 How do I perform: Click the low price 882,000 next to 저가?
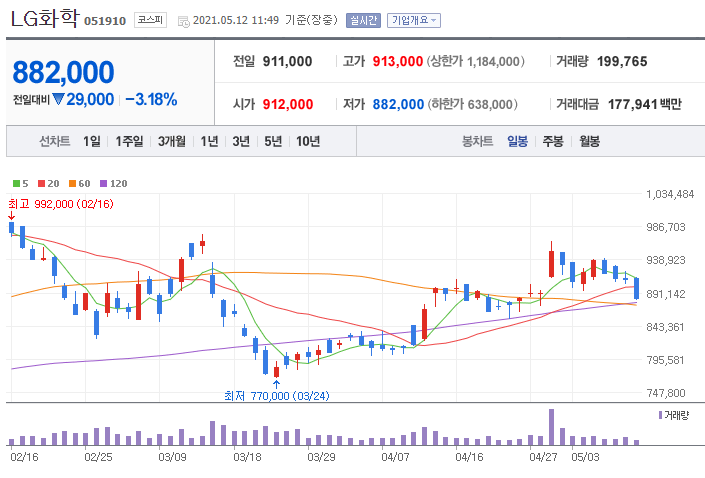pyautogui.click(x=398, y=104)
